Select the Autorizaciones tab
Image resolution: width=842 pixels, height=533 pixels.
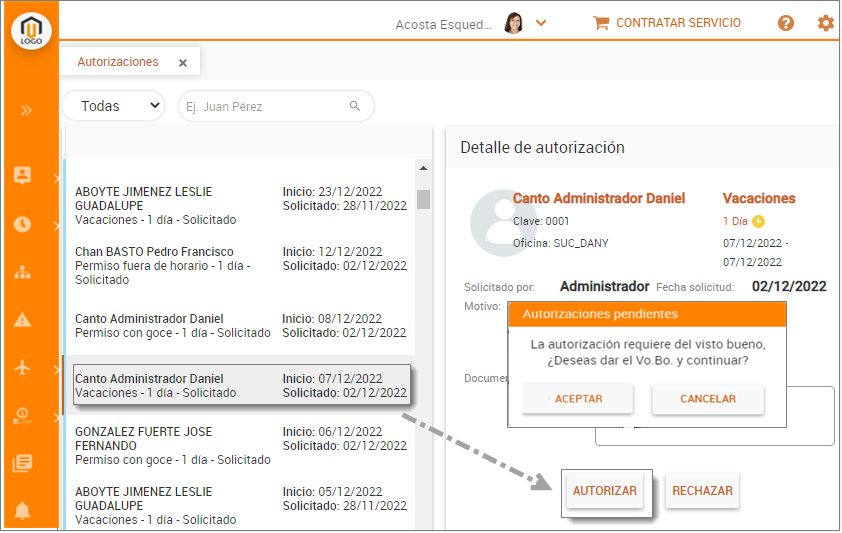[x=118, y=62]
